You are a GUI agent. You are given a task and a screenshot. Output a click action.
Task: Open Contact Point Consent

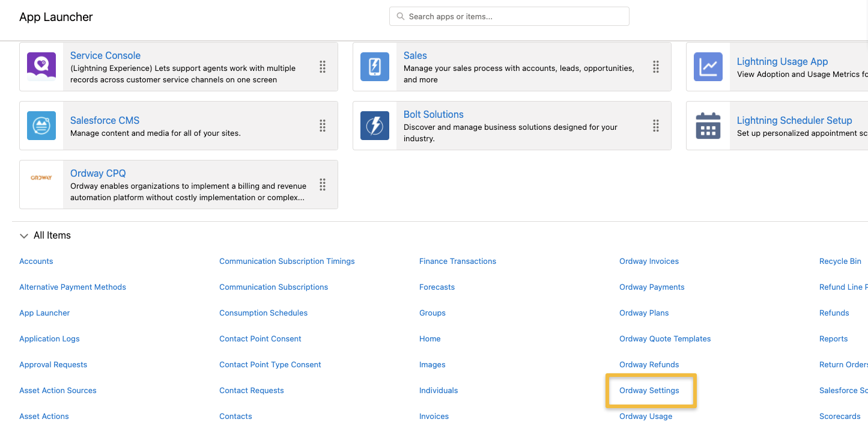tap(260, 338)
